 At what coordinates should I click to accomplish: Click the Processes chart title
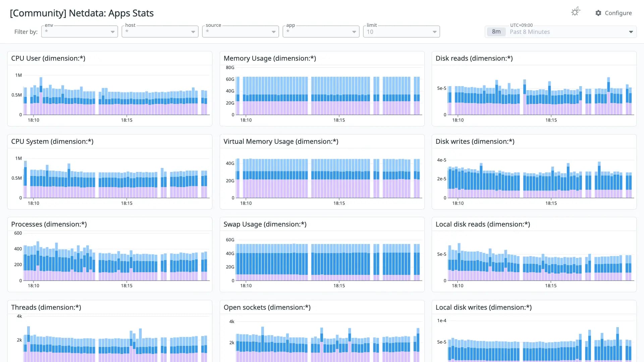point(49,224)
